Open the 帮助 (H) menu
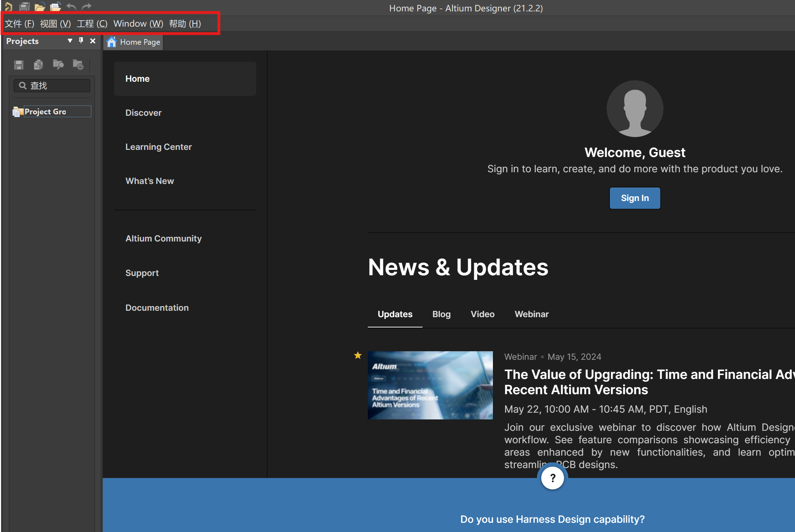Image resolution: width=795 pixels, height=532 pixels. pos(185,24)
